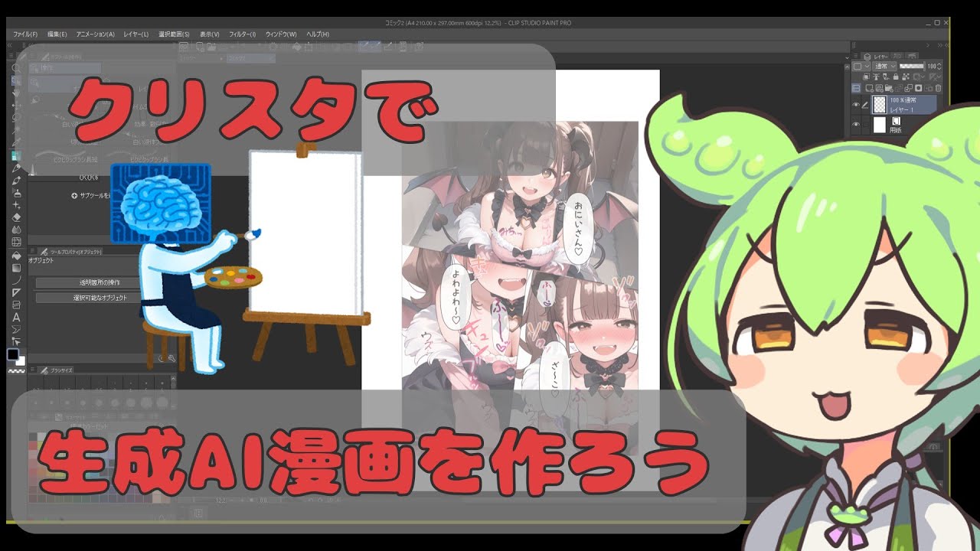The width and height of the screenshot is (980, 551).
Task: Select the Figure line tool
Action: 17,279
